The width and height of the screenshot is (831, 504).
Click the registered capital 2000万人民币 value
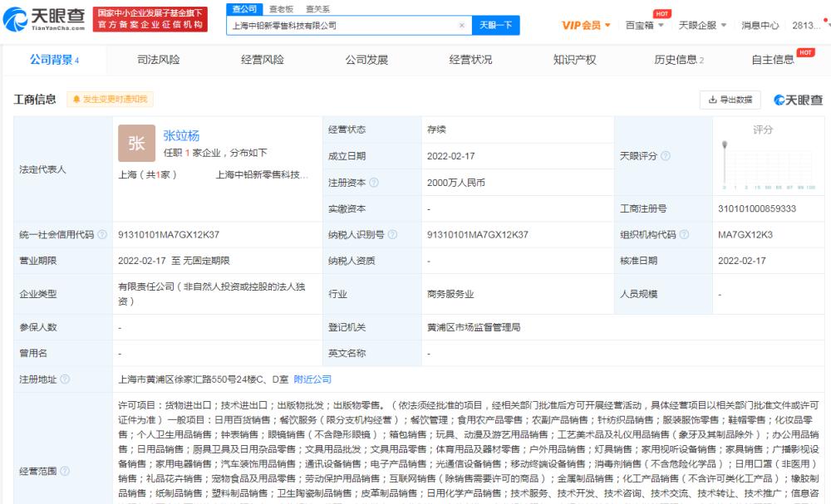[x=455, y=183]
